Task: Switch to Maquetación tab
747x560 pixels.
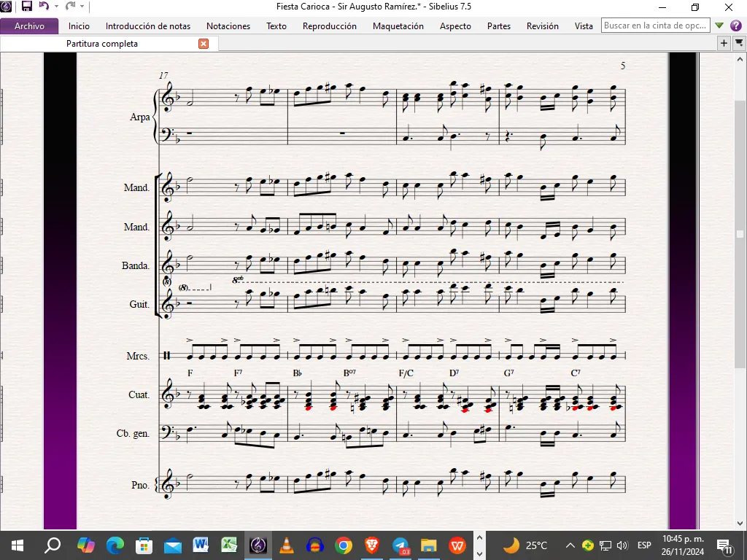Action: click(x=398, y=26)
